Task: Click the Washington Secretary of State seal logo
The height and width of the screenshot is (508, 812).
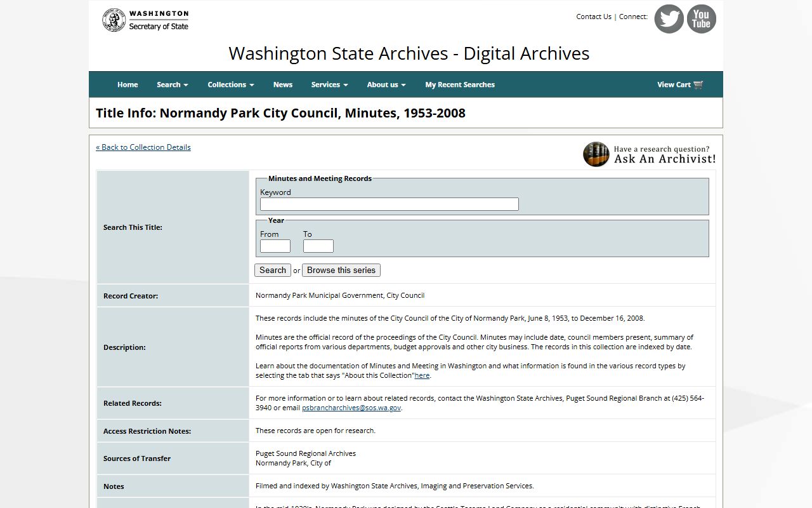Action: tap(114, 20)
